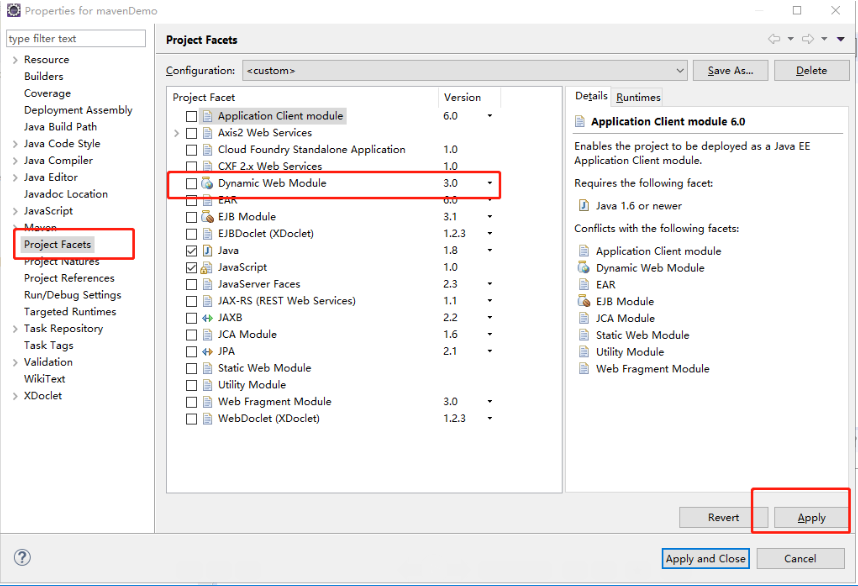Viewport: 858px width, 586px height.
Task: Uncheck the JavaScript facet checkbox
Action: pos(191,268)
